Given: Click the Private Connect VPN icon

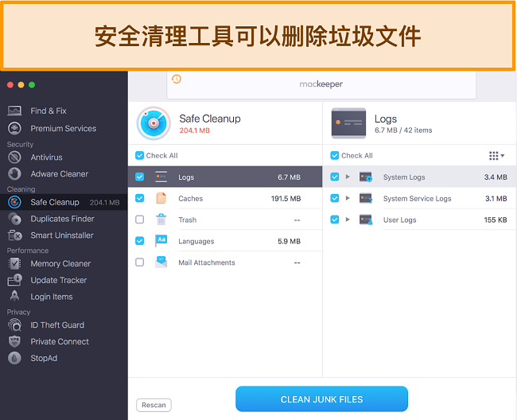Looking at the screenshot, I should [x=14, y=341].
